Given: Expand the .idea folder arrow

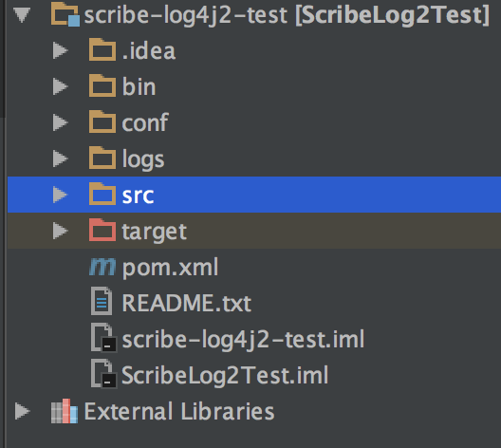Looking at the screenshot, I should pos(60,50).
